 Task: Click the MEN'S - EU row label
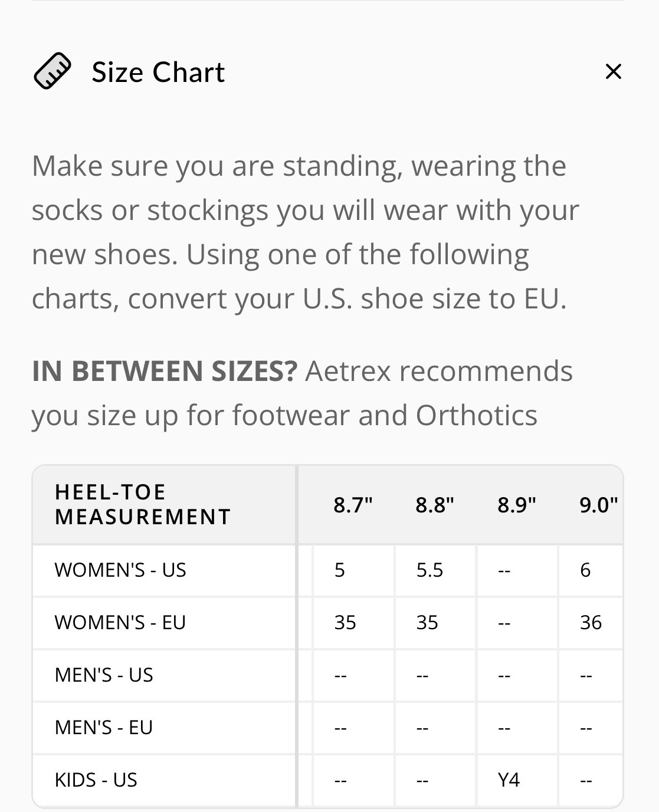[104, 728]
